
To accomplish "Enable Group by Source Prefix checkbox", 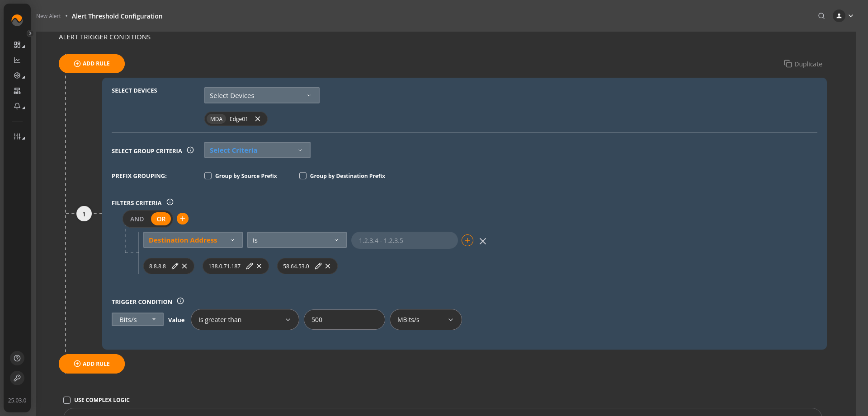I will pos(208,176).
